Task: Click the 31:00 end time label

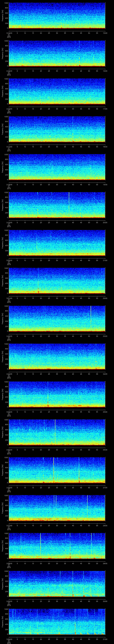Action: click(x=105, y=639)
